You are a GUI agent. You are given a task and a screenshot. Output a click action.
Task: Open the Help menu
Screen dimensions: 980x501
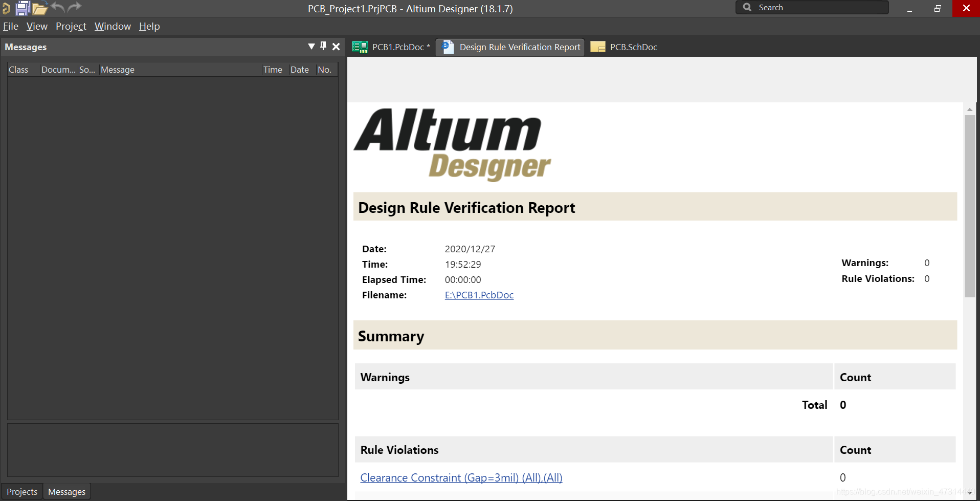pyautogui.click(x=149, y=26)
